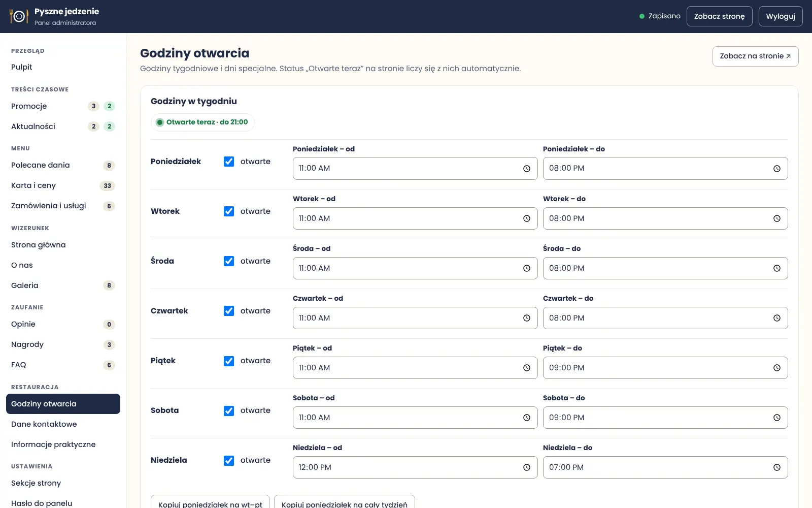
Task: Click the Wyloguj button
Action: [781, 16]
